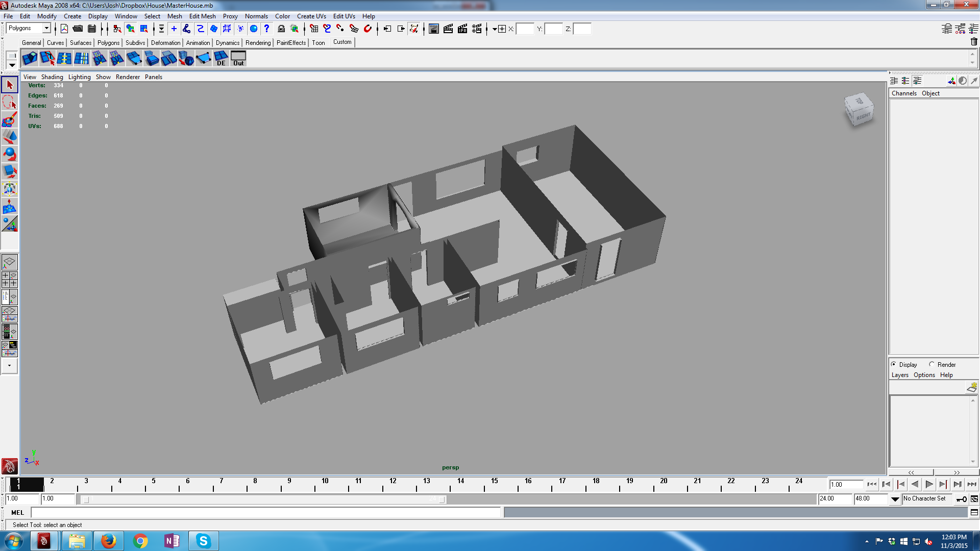This screenshot has height=551, width=980.
Task: Click play forwards button
Action: point(929,484)
